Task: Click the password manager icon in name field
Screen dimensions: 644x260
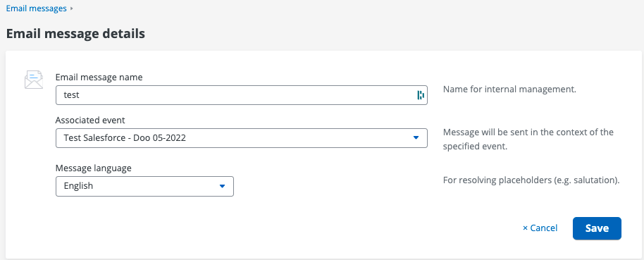Action: pyautogui.click(x=420, y=95)
